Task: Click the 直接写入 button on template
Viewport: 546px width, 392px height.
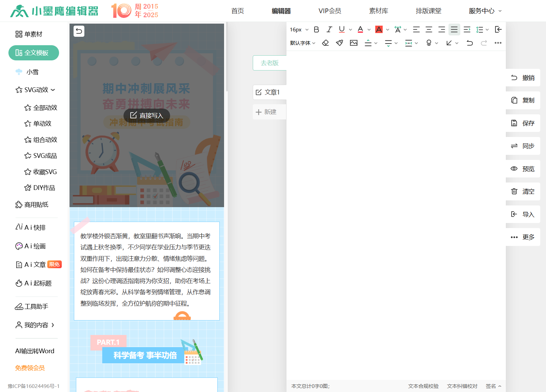Action: (x=147, y=115)
